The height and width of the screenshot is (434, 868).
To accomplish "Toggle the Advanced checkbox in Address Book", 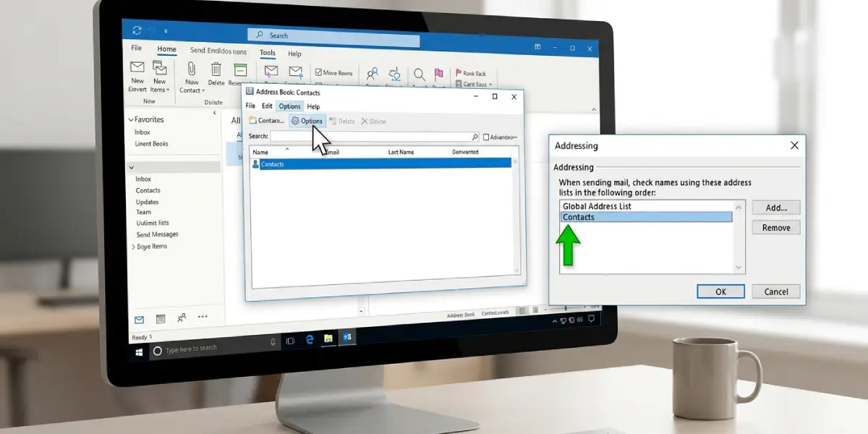I will pyautogui.click(x=486, y=137).
